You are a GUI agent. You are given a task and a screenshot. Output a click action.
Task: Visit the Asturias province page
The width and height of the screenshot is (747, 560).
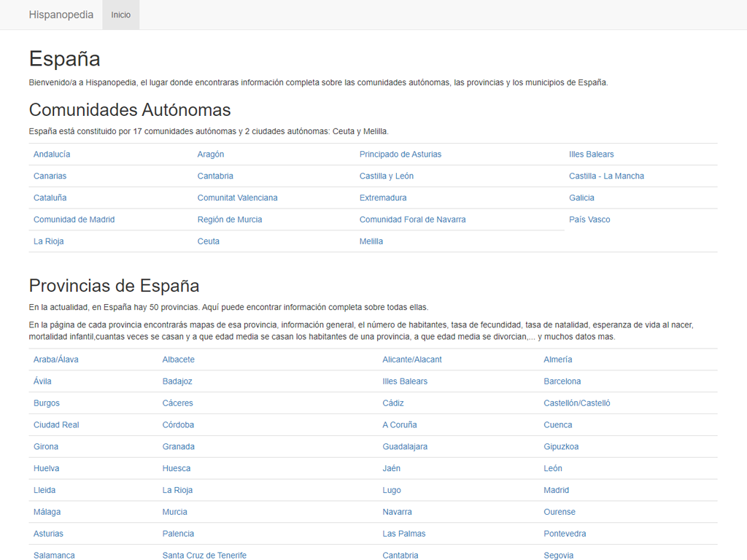[x=48, y=535]
